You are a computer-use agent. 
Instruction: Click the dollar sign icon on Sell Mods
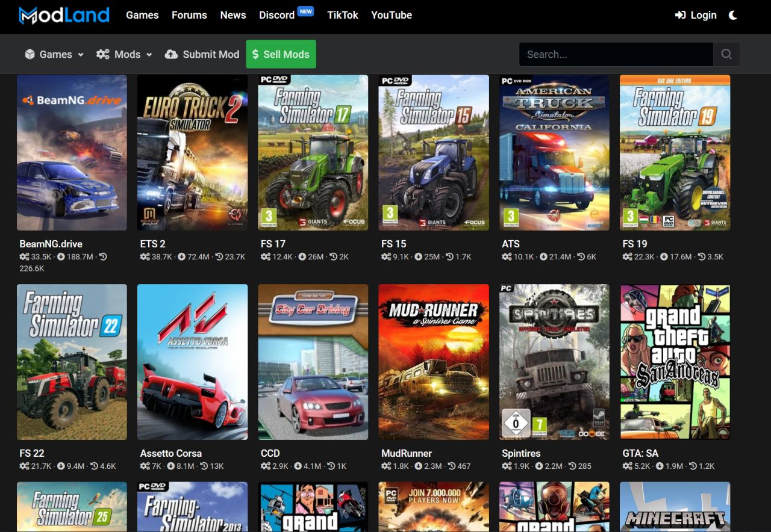[255, 54]
